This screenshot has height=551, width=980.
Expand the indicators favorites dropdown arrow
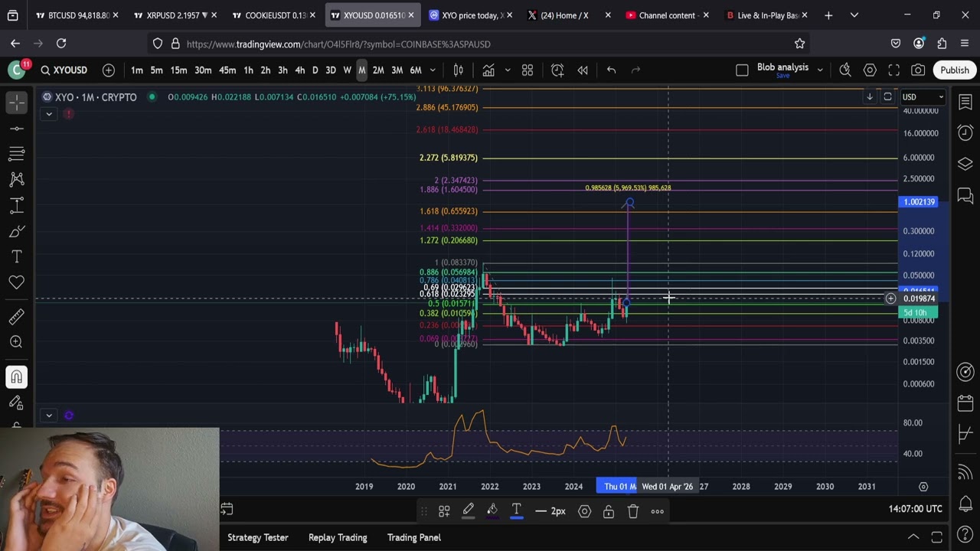coord(507,70)
